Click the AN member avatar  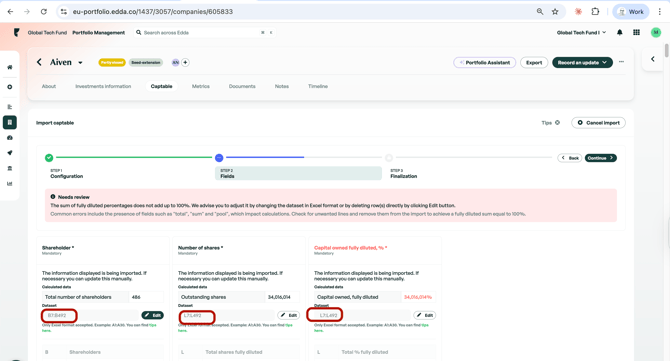click(x=175, y=62)
